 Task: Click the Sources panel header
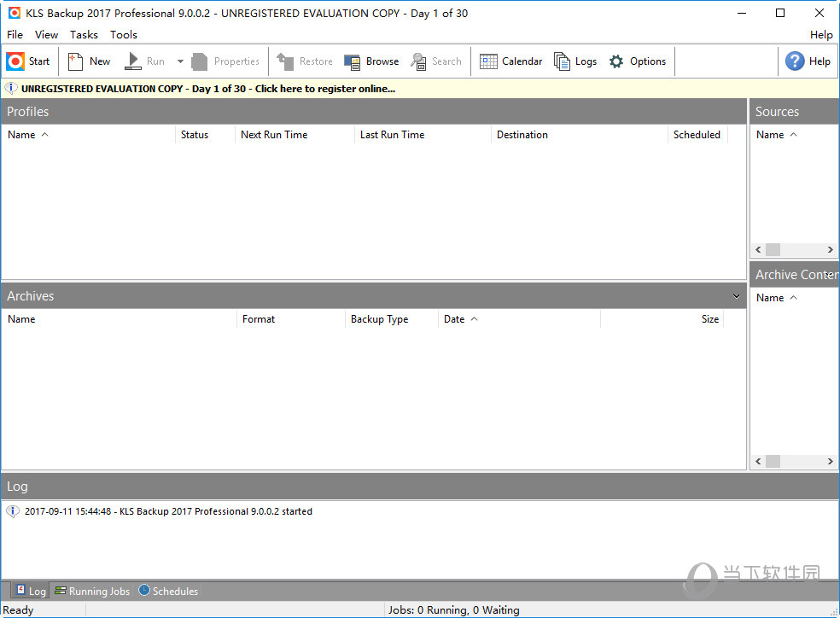(795, 111)
